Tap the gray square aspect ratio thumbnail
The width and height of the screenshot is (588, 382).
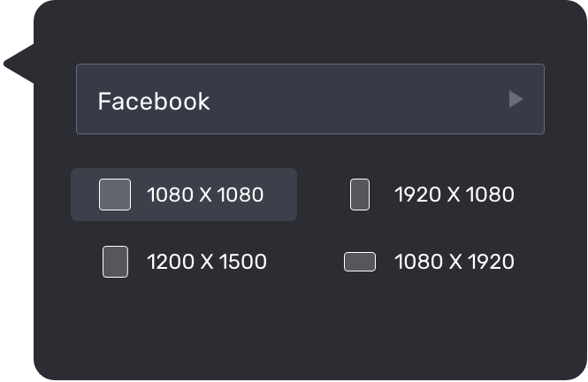(x=115, y=195)
